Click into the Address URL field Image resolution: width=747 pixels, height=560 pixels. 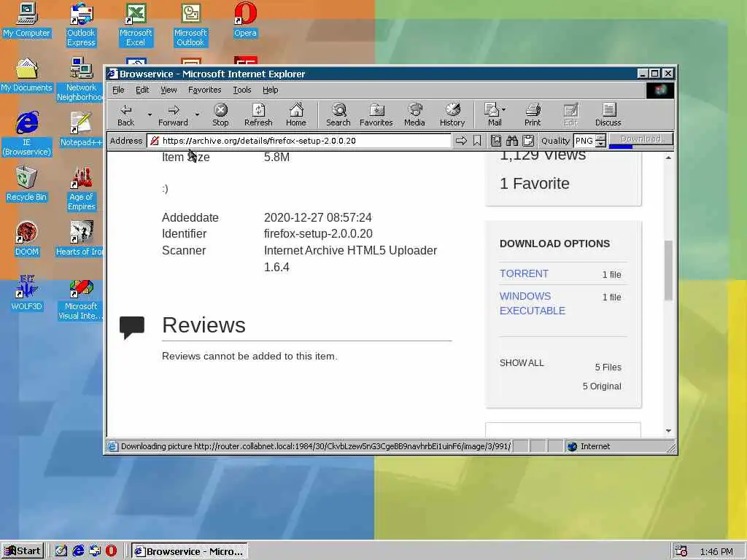298,141
